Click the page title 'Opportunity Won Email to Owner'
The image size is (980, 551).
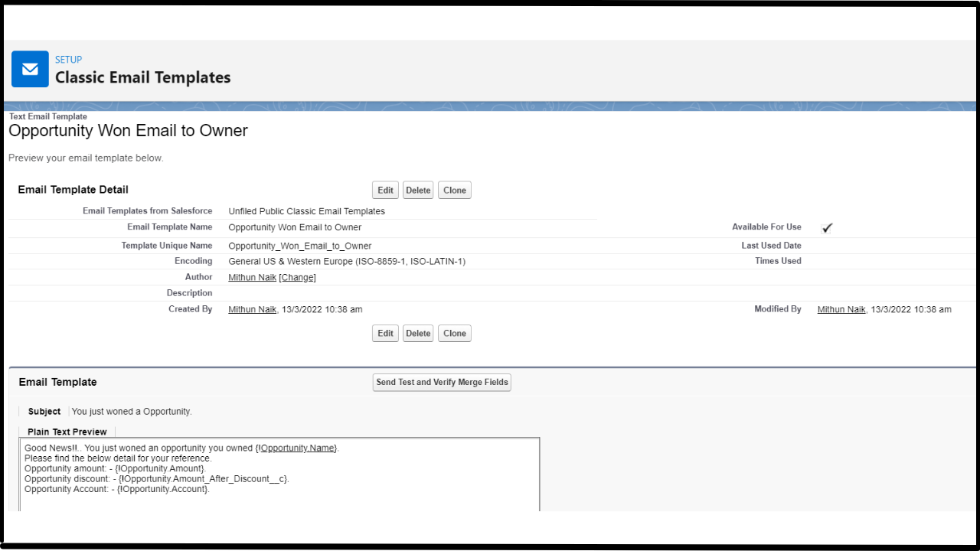pos(128,131)
